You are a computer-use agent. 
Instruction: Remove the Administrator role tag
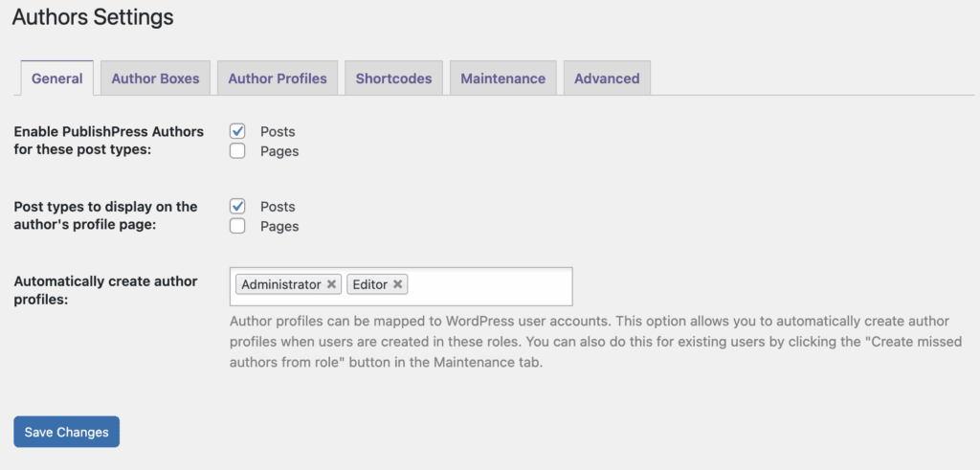(331, 284)
